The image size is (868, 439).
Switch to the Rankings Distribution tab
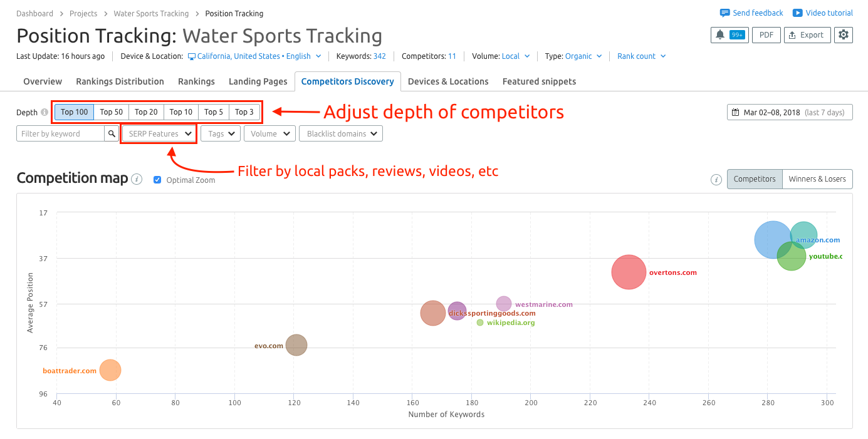coord(120,81)
